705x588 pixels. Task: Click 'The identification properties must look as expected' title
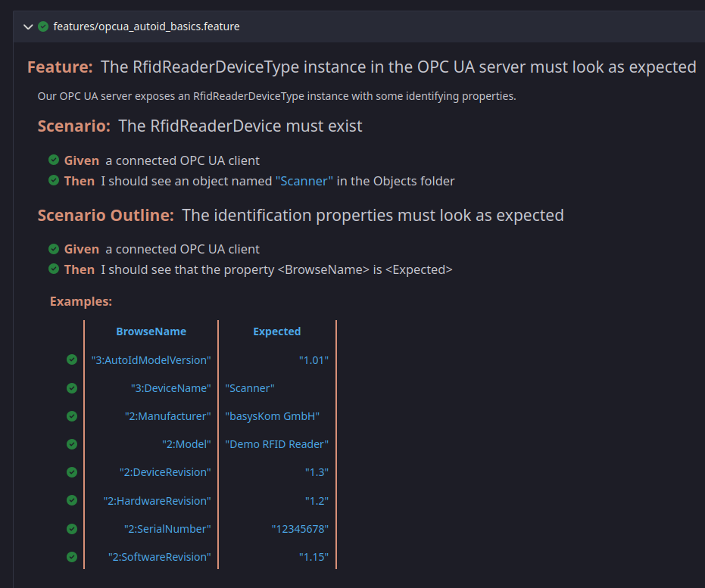pyautogui.click(x=373, y=215)
